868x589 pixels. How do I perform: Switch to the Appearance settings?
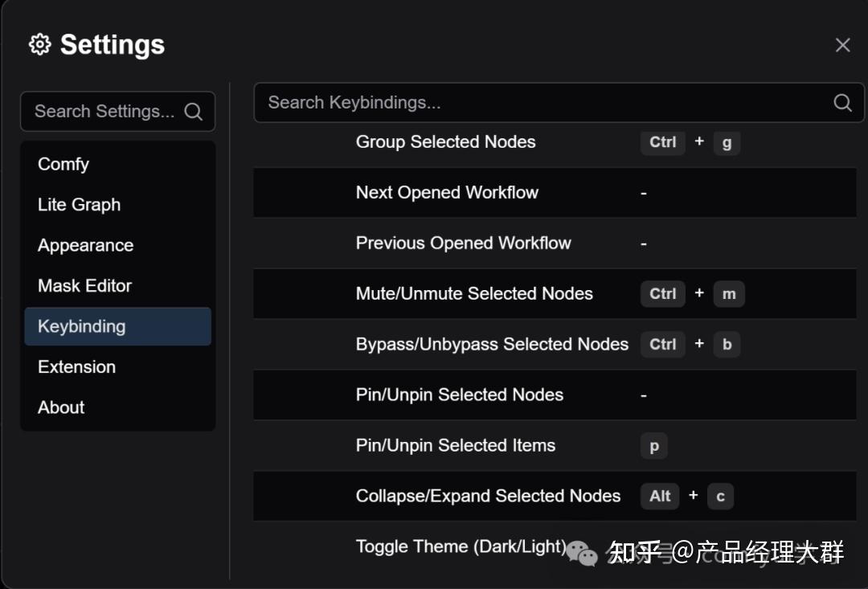click(85, 245)
